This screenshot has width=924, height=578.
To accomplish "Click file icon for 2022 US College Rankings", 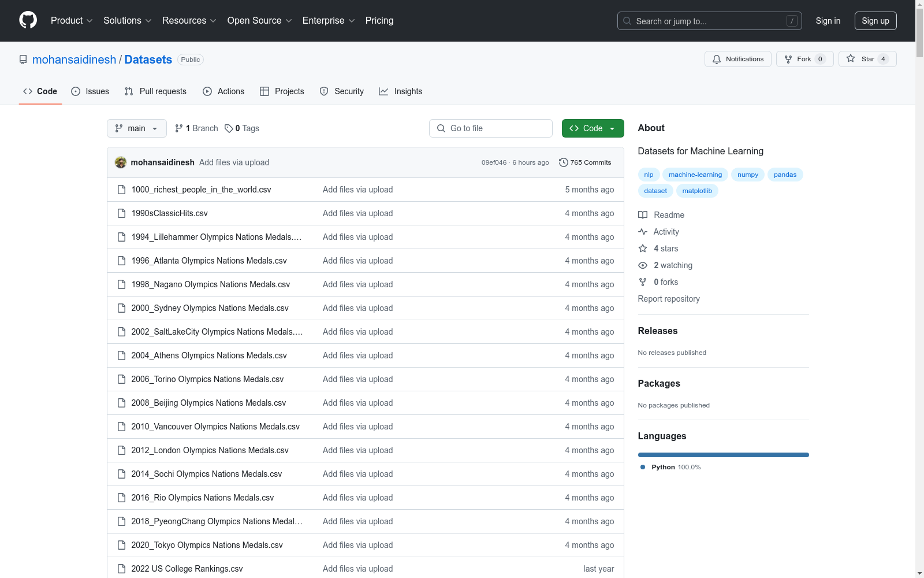I will pos(121,569).
